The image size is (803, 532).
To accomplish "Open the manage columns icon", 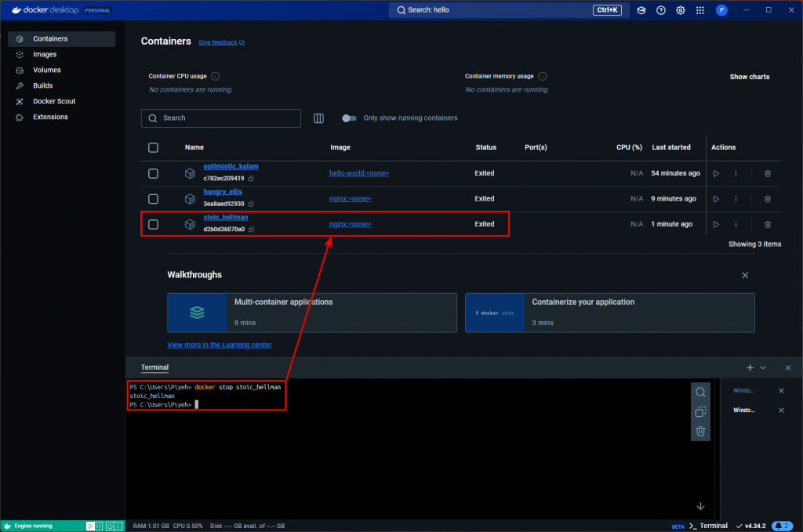I will click(318, 118).
